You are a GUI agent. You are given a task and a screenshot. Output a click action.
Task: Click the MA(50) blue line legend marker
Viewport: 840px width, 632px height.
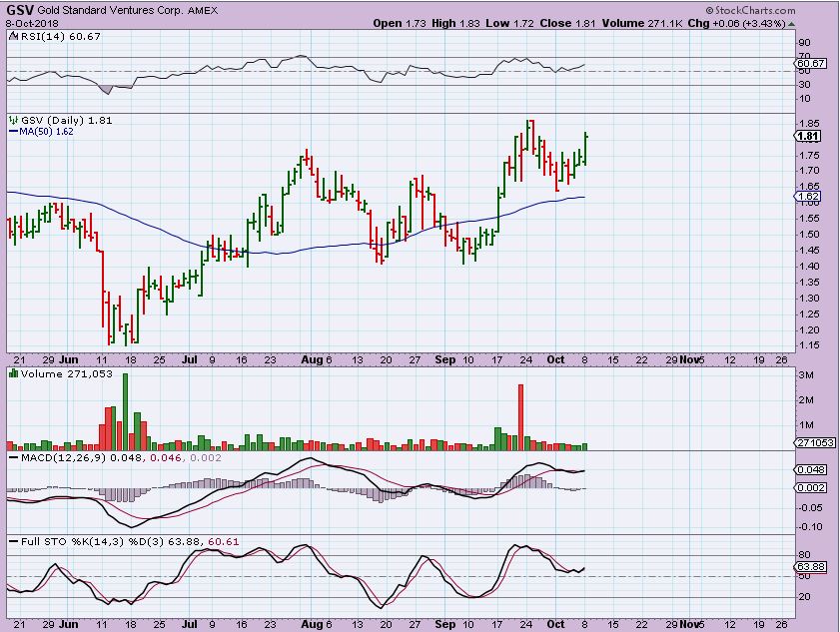click(11, 130)
